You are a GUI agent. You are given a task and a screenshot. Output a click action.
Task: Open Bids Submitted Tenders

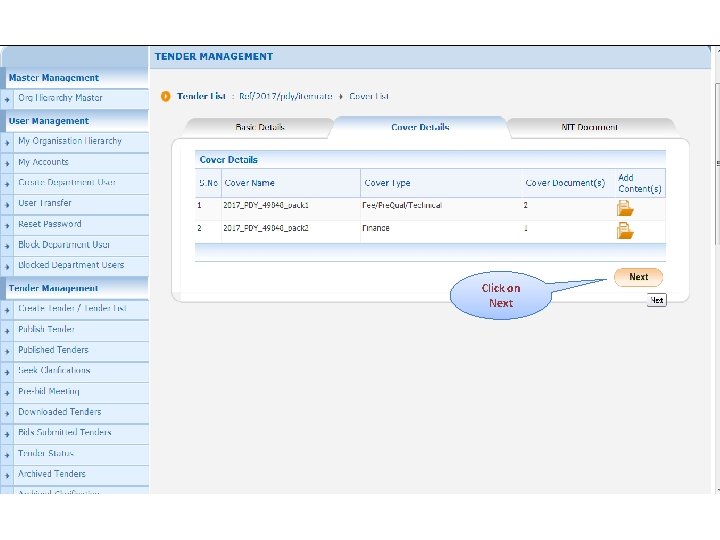(x=65, y=432)
